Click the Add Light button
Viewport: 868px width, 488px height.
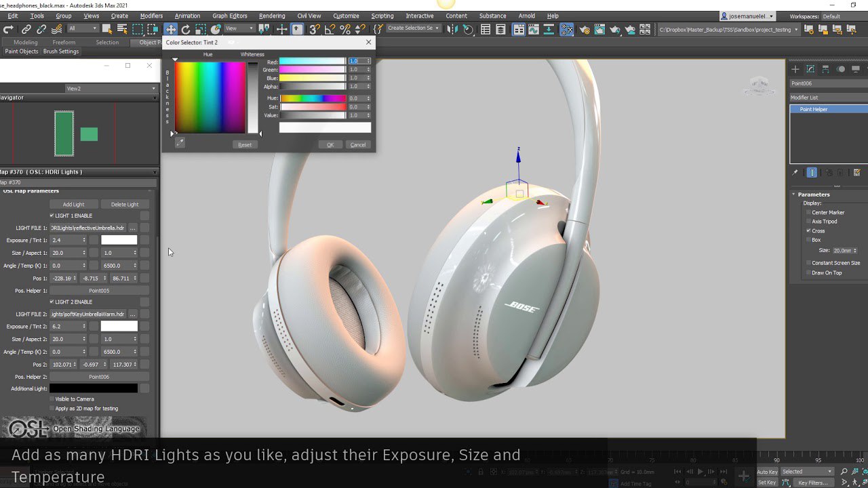point(73,204)
